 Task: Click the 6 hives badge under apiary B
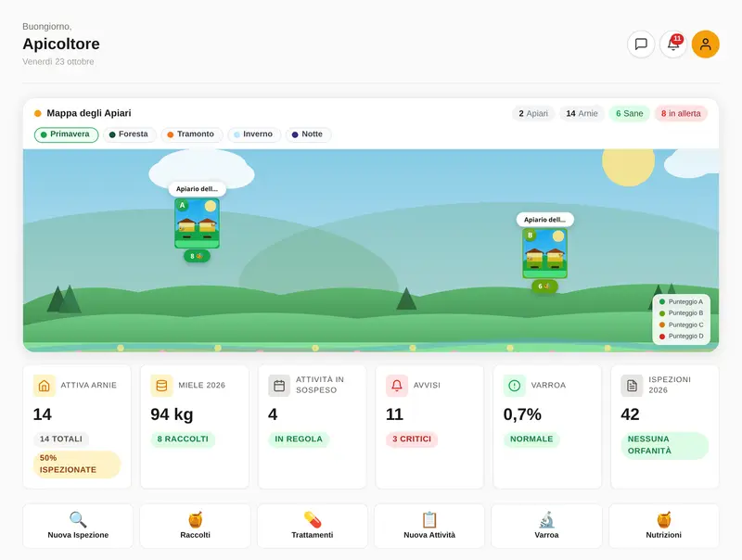(544, 286)
